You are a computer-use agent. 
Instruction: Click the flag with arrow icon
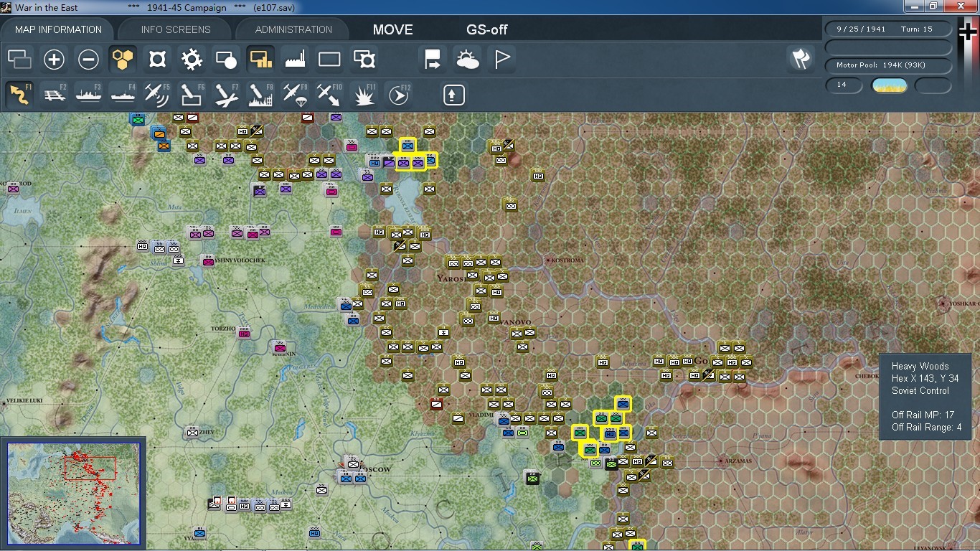pos(433,59)
